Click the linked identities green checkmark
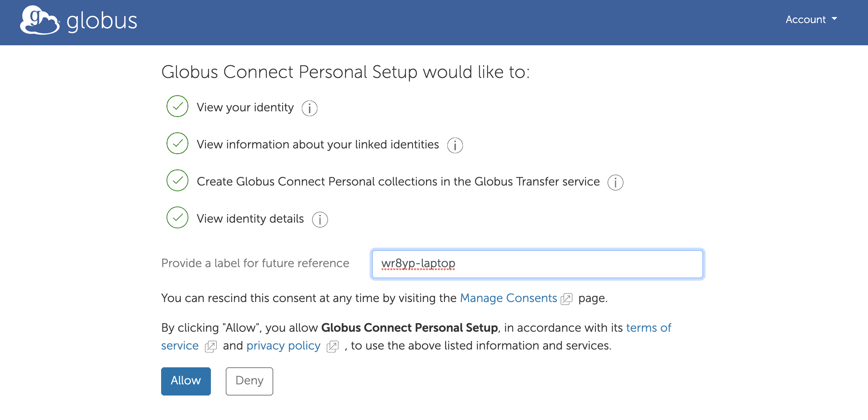Screen dimensions: 868x420 click(x=177, y=143)
